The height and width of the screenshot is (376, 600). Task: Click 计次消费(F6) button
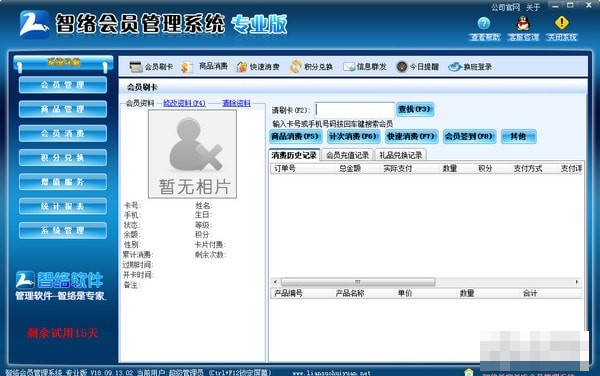pos(354,136)
